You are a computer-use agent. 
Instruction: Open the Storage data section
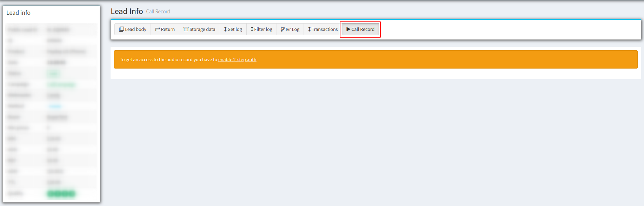[202, 29]
